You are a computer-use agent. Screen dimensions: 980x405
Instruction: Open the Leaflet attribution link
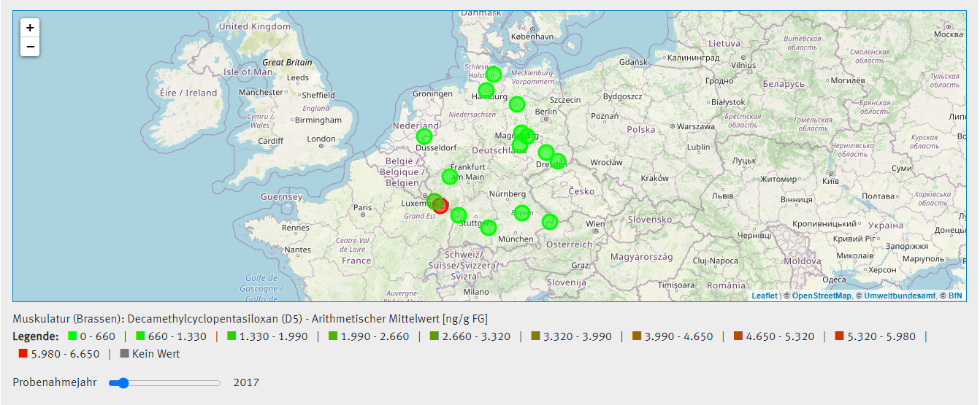pyautogui.click(x=765, y=296)
